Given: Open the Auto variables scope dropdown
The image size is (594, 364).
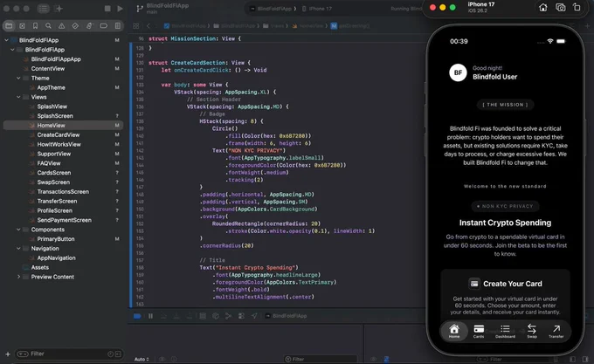Looking at the screenshot, I should click(x=142, y=359).
